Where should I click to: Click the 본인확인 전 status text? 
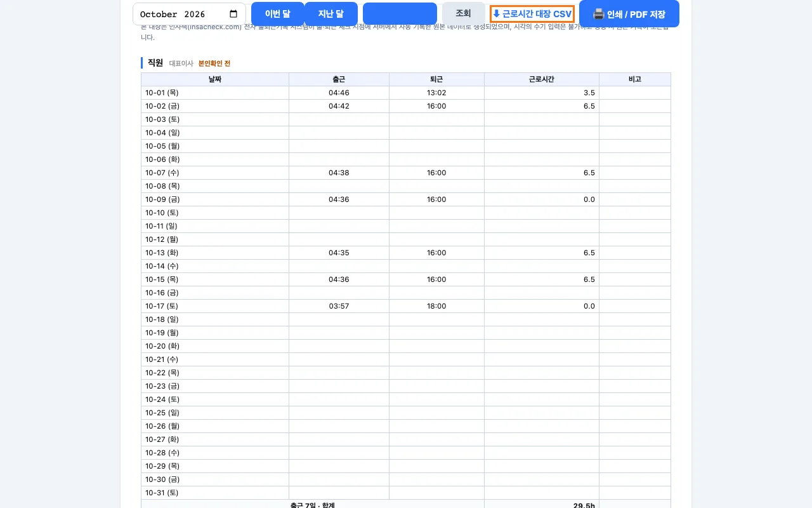click(x=214, y=63)
